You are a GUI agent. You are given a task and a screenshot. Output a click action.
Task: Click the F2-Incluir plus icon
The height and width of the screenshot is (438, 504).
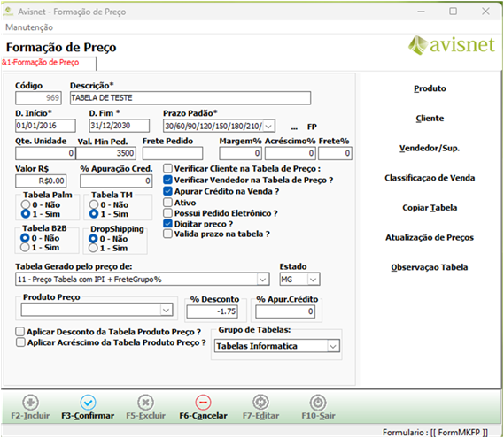(30, 402)
